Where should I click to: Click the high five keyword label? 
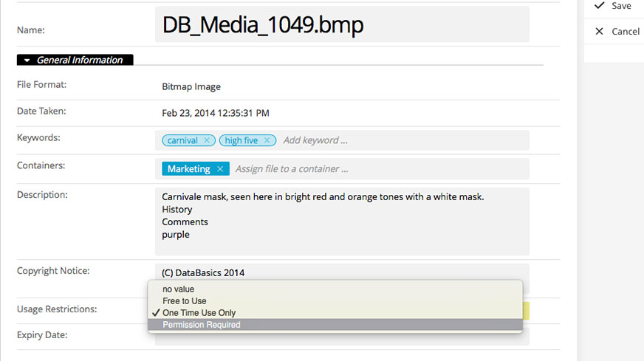click(241, 140)
